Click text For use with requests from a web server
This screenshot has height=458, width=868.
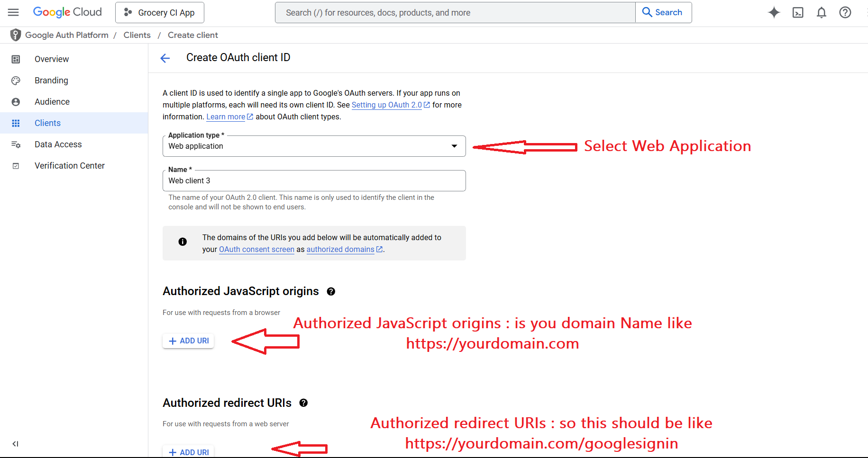[226, 424]
